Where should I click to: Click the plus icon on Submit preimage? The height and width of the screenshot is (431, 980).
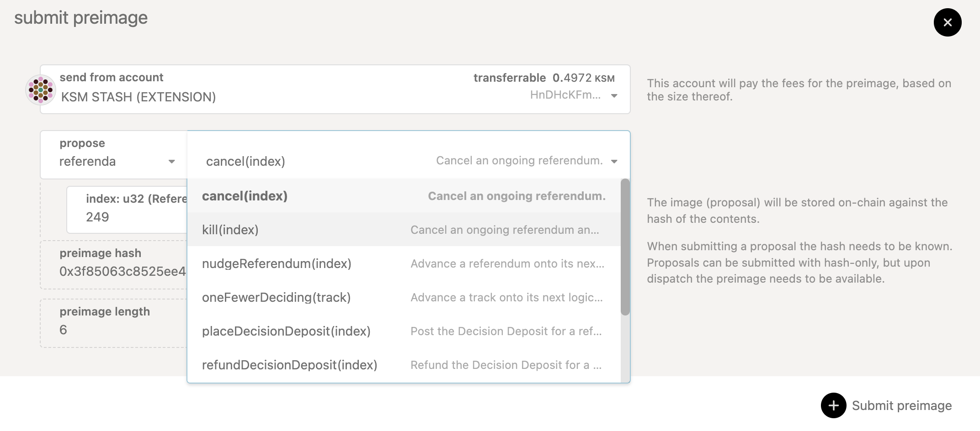click(834, 405)
